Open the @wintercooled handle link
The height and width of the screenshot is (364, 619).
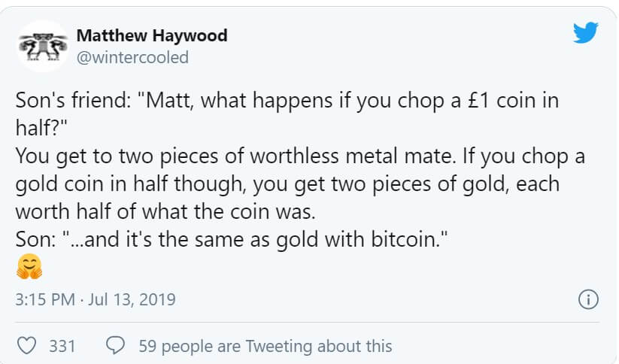132,57
